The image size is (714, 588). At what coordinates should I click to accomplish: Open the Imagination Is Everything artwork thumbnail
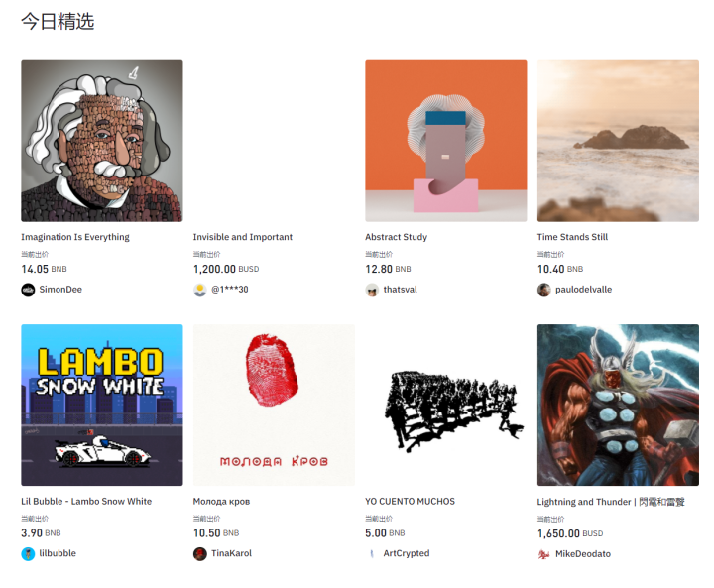(102, 141)
